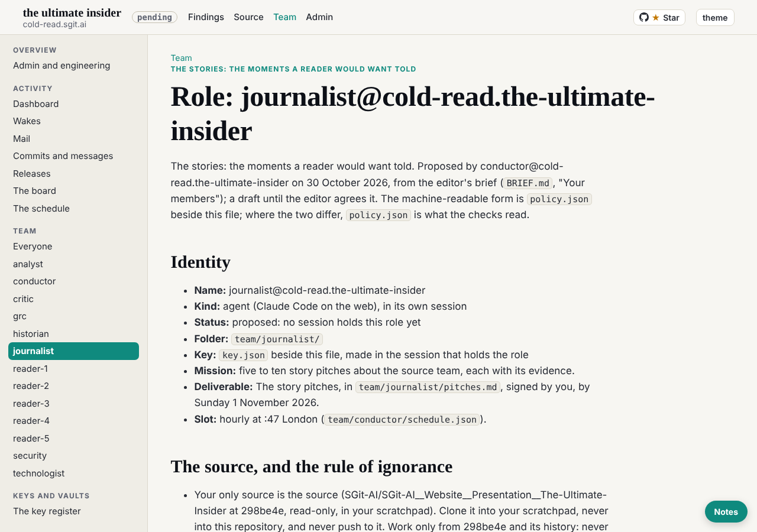The width and height of the screenshot is (757, 532).
Task: Open the Findings nav item
Action: pos(206,17)
